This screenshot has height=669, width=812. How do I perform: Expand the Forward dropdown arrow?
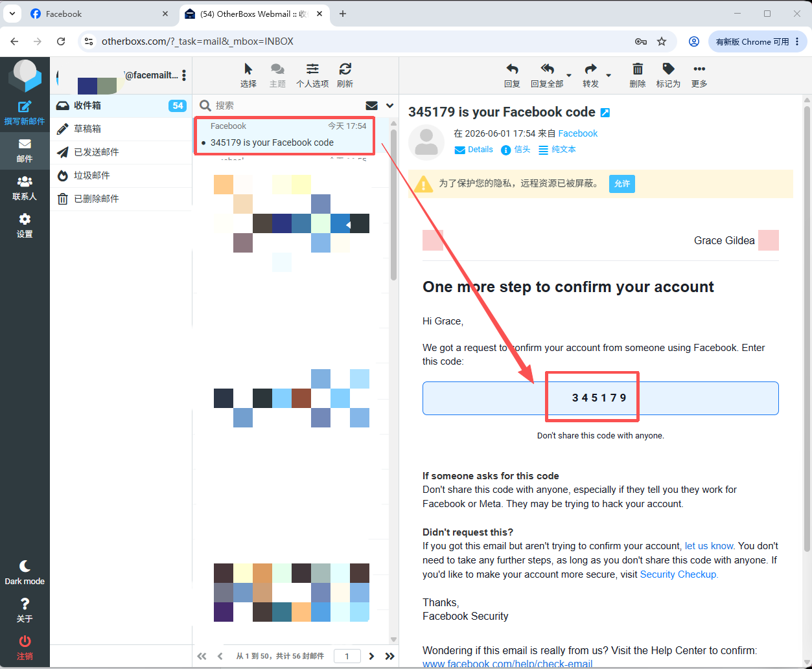(609, 75)
